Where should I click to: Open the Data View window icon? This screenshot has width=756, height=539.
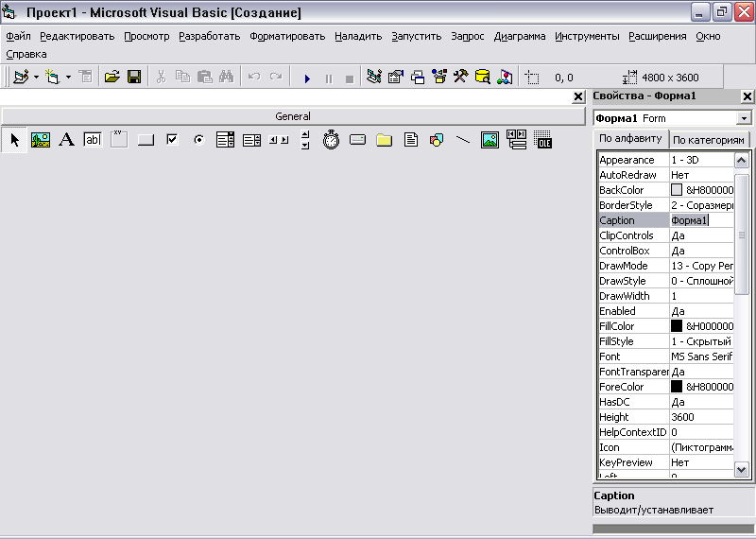[483, 77]
